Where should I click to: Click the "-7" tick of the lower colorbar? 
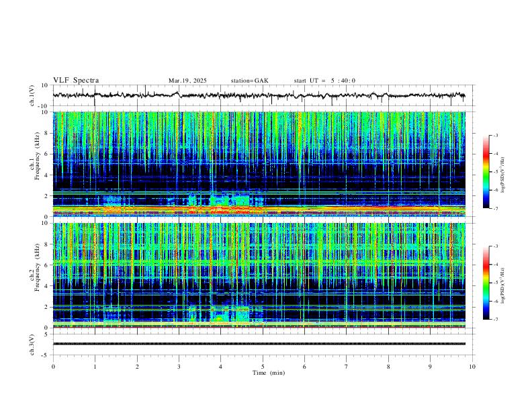pos(495,320)
